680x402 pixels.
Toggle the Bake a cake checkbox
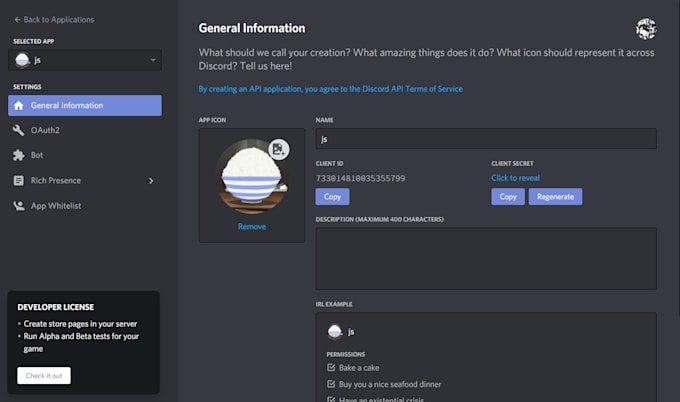pos(331,367)
